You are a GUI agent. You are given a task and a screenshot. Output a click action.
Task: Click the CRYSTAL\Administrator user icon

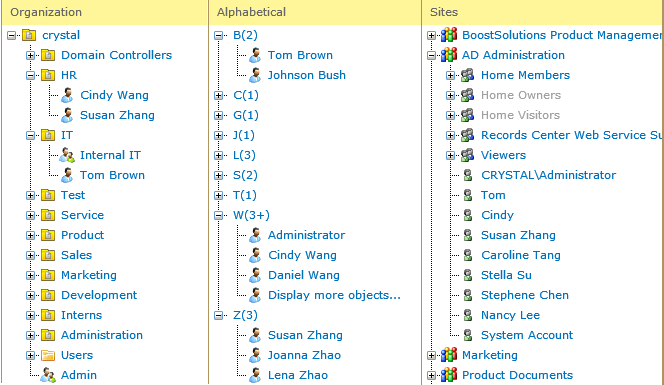coord(468,175)
